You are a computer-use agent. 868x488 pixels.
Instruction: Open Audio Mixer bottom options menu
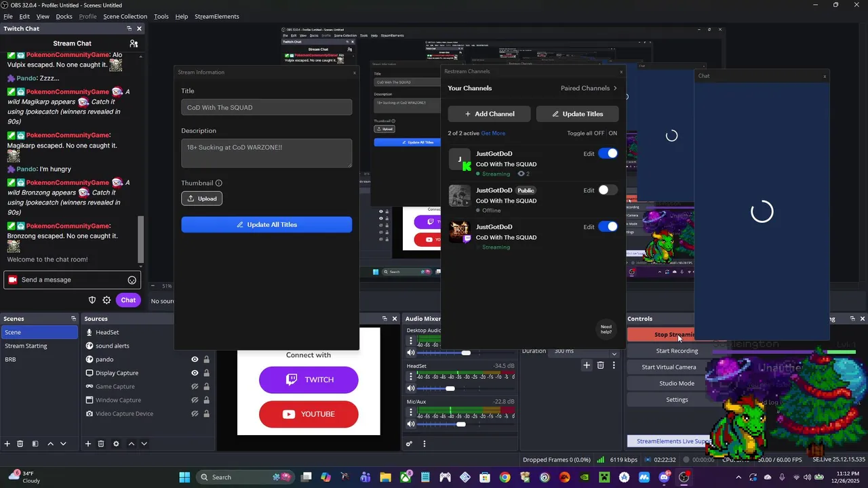(x=425, y=444)
